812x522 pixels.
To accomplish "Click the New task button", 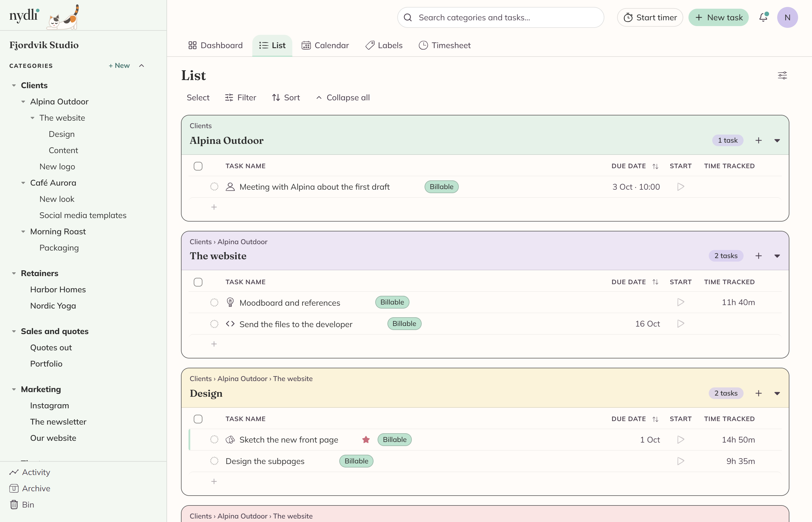I will click(x=718, y=17).
